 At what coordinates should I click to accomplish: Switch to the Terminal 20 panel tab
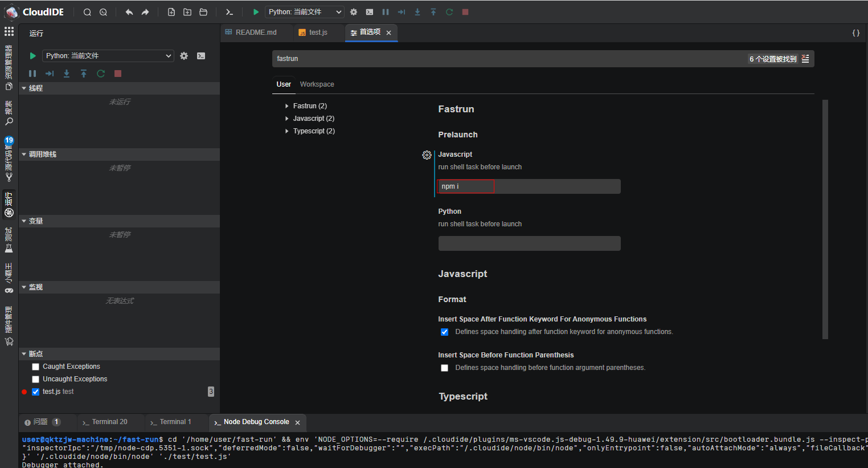[109, 422]
